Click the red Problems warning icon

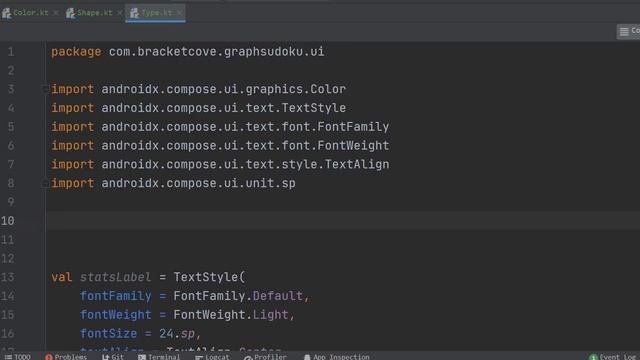(49, 357)
